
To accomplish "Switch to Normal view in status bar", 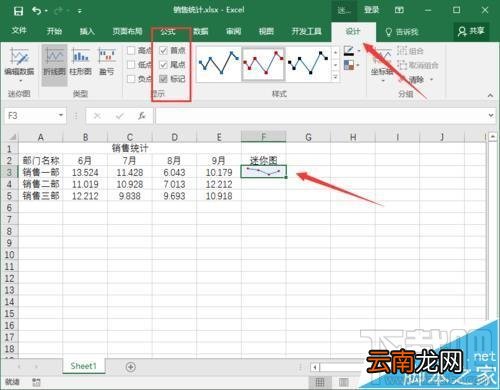I will (320, 382).
